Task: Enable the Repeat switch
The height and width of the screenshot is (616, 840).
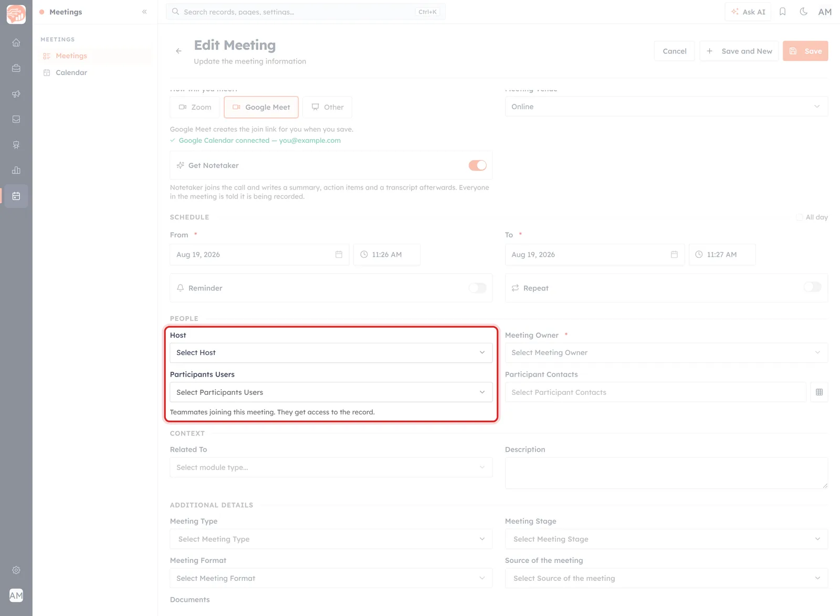Action: (x=812, y=287)
